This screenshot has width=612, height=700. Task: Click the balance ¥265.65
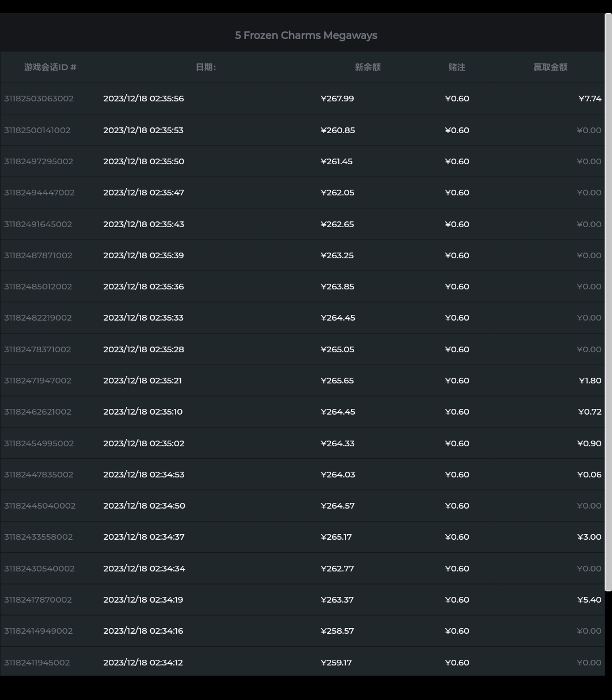pyautogui.click(x=337, y=381)
